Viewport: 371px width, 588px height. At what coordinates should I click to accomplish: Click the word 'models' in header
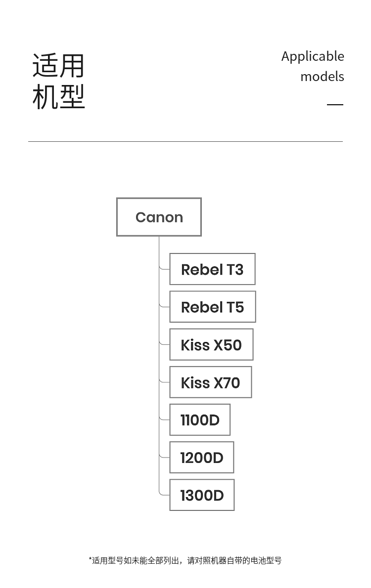pos(322,77)
